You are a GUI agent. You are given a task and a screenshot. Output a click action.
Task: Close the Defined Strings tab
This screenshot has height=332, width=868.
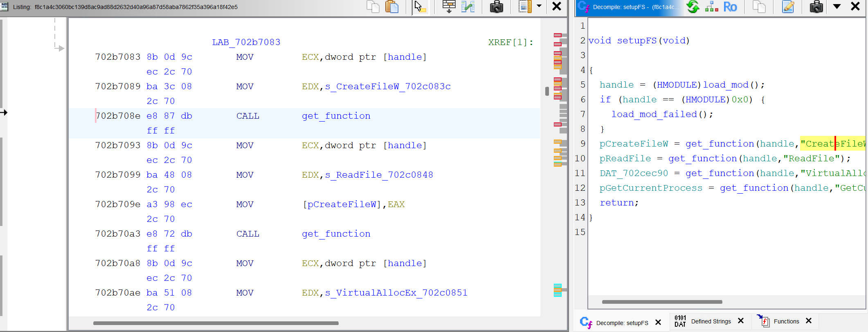(x=741, y=321)
